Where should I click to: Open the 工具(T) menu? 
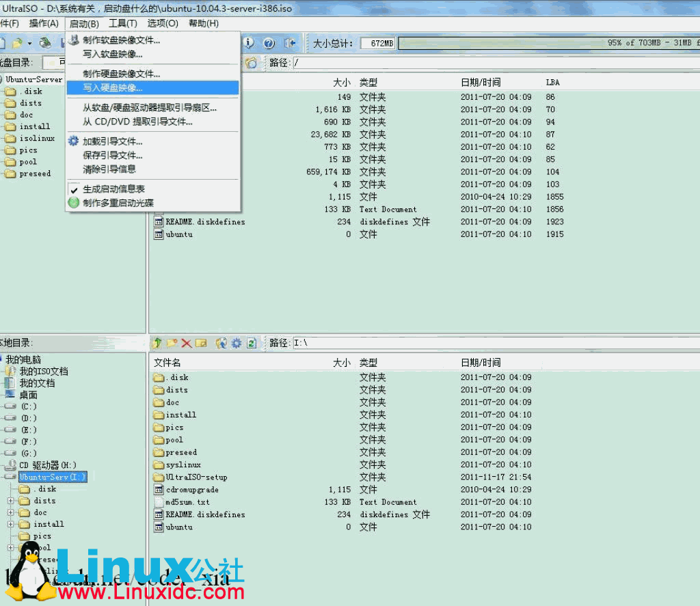point(123,23)
